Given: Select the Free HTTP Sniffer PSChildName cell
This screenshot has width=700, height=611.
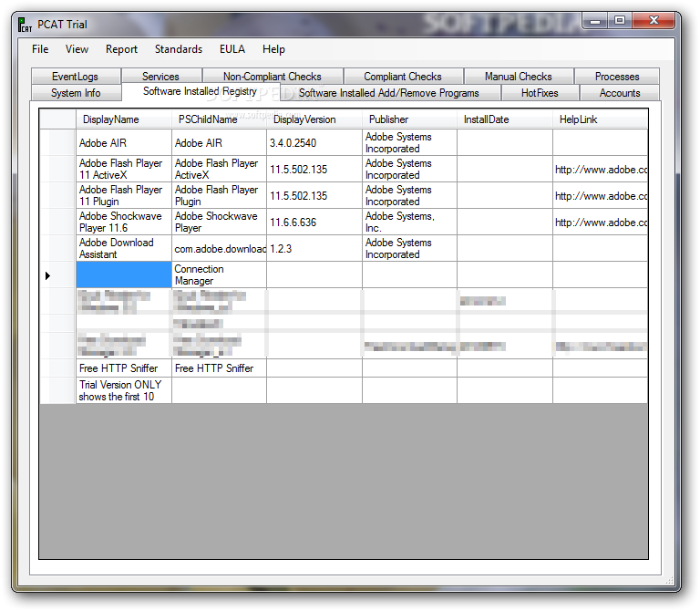Looking at the screenshot, I should [219, 368].
